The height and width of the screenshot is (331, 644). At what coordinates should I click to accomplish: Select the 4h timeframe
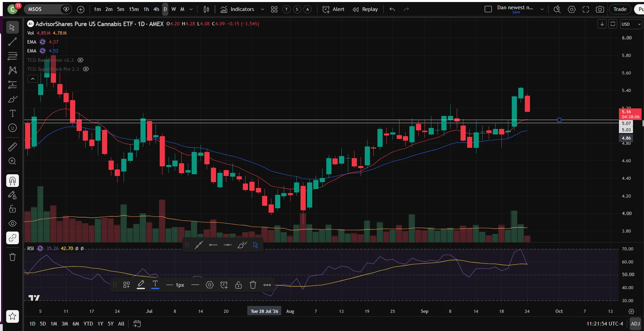pyautogui.click(x=156, y=9)
